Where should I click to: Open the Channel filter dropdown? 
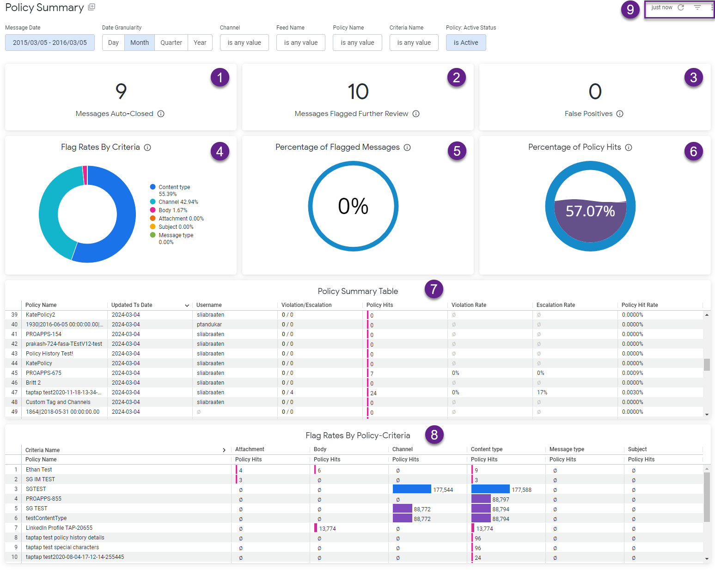(244, 43)
